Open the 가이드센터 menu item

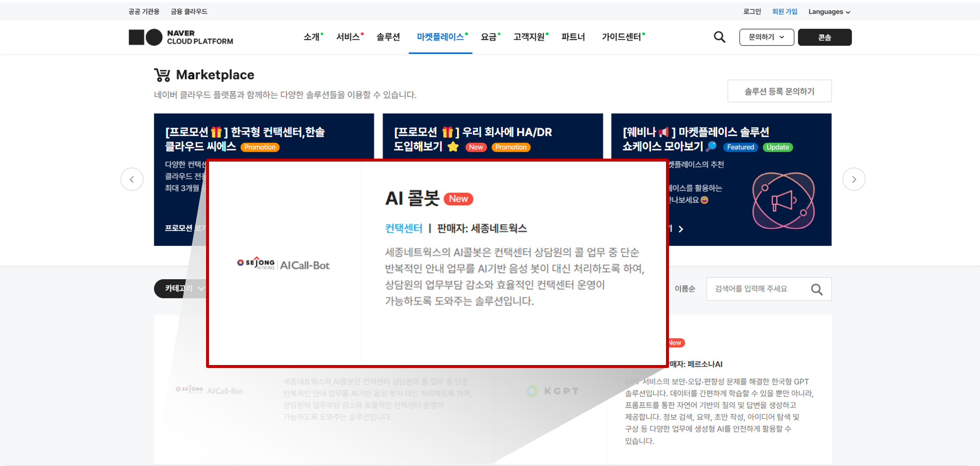(622, 37)
